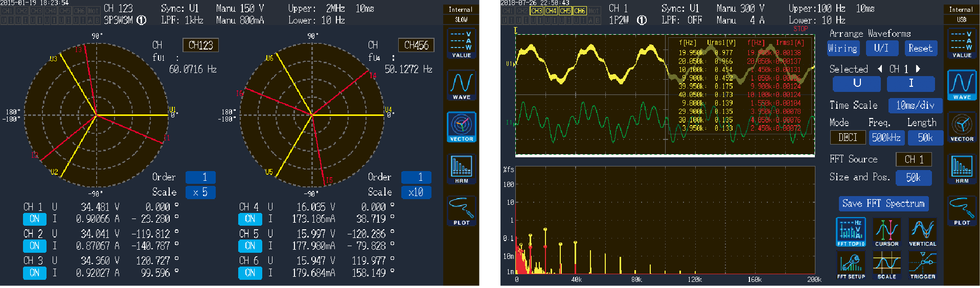Switch to VECTOR screen in right sidebar

coord(962,127)
